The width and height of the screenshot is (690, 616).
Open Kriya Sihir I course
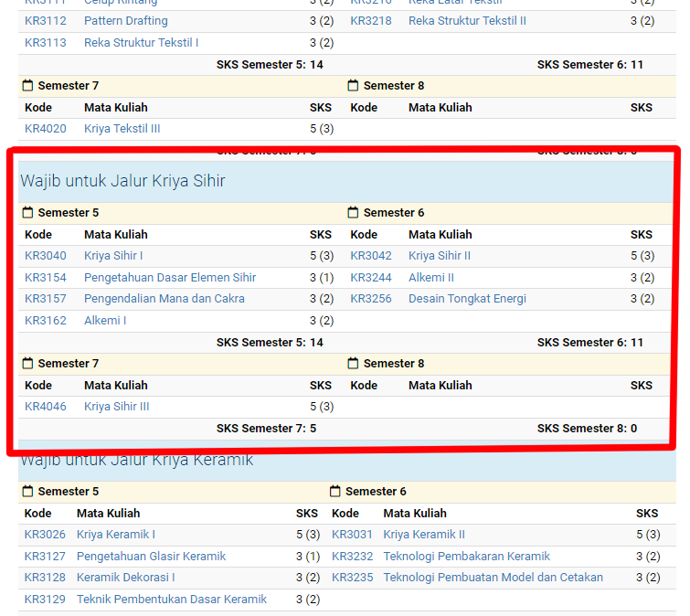point(113,256)
